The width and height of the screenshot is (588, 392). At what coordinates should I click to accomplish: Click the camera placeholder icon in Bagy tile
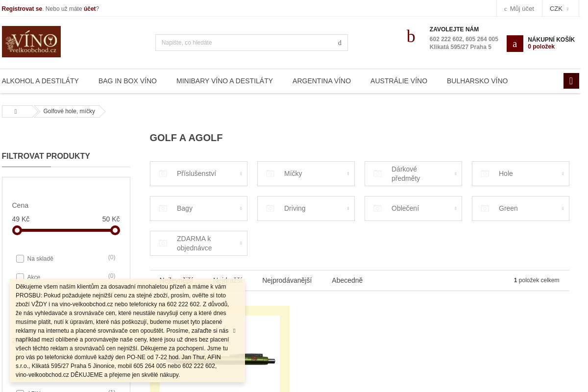click(163, 208)
